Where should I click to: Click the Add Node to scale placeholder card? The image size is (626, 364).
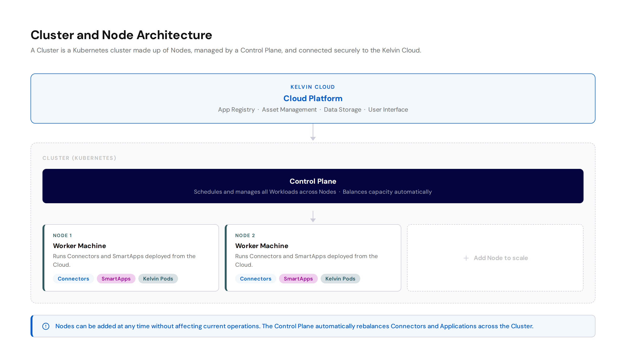tap(495, 258)
